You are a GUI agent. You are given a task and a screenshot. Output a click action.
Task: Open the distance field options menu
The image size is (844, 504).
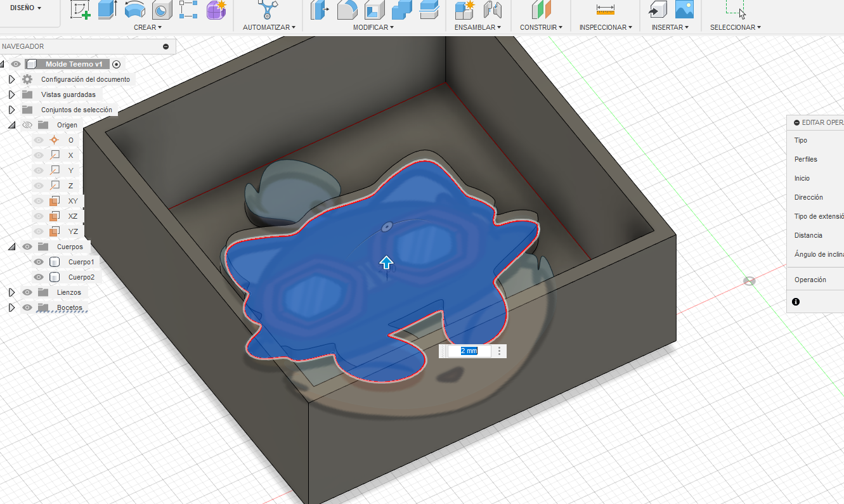(500, 351)
